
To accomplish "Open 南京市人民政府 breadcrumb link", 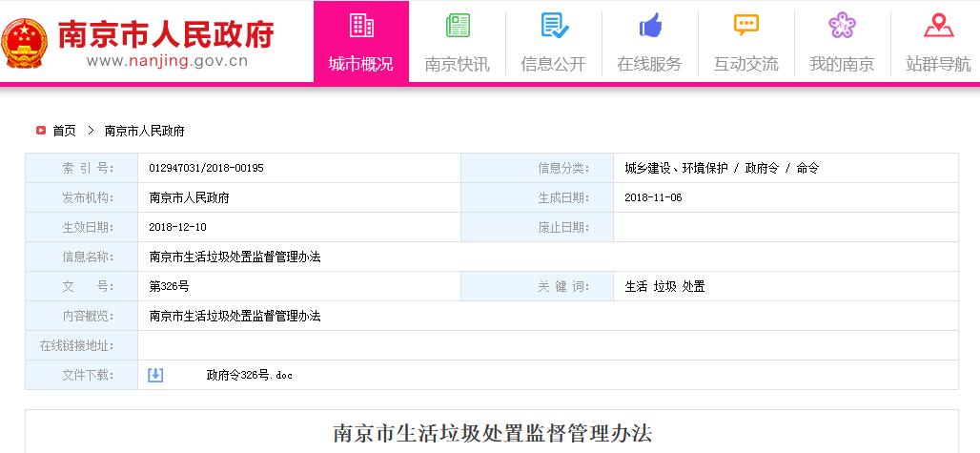I will (144, 131).
